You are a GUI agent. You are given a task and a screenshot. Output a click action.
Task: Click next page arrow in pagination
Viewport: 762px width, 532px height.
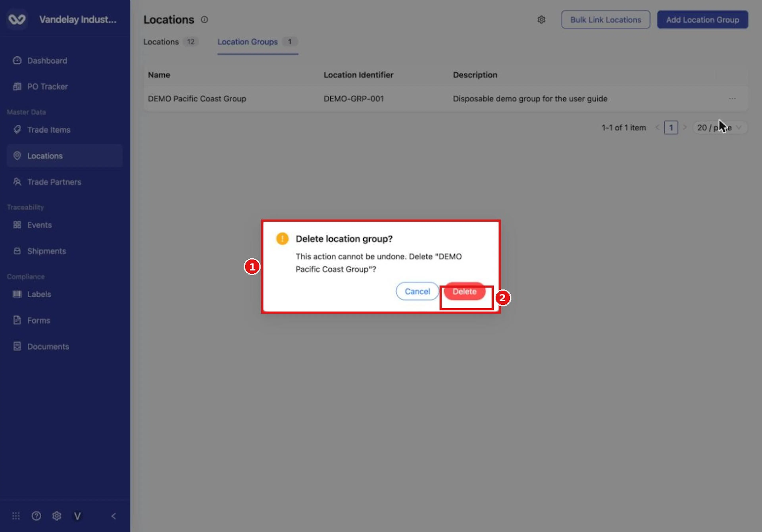685,128
